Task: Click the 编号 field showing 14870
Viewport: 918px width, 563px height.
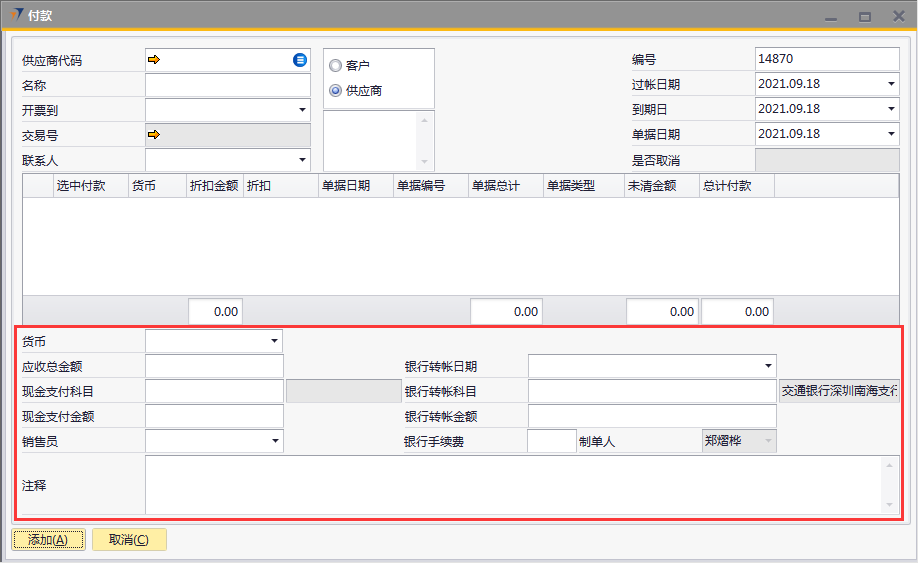Action: 827,60
